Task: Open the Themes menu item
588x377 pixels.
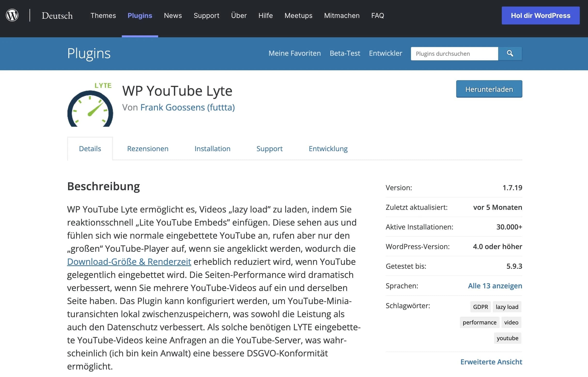Action: (103, 16)
